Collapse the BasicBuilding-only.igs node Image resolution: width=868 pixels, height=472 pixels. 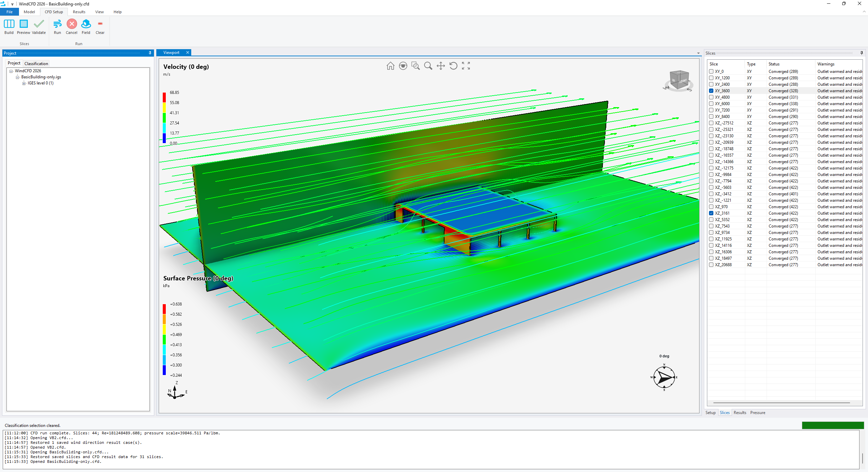pos(18,77)
